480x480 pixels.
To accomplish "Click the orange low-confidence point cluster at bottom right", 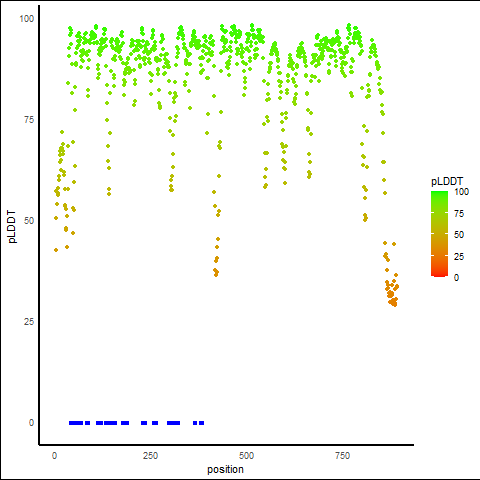I will [392, 293].
